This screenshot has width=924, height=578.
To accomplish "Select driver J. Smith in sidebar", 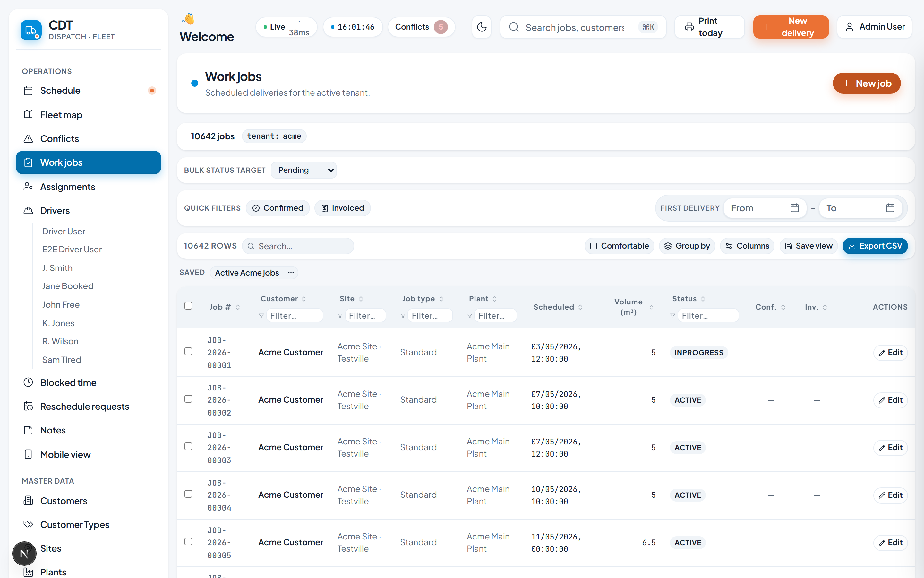I will tap(57, 268).
